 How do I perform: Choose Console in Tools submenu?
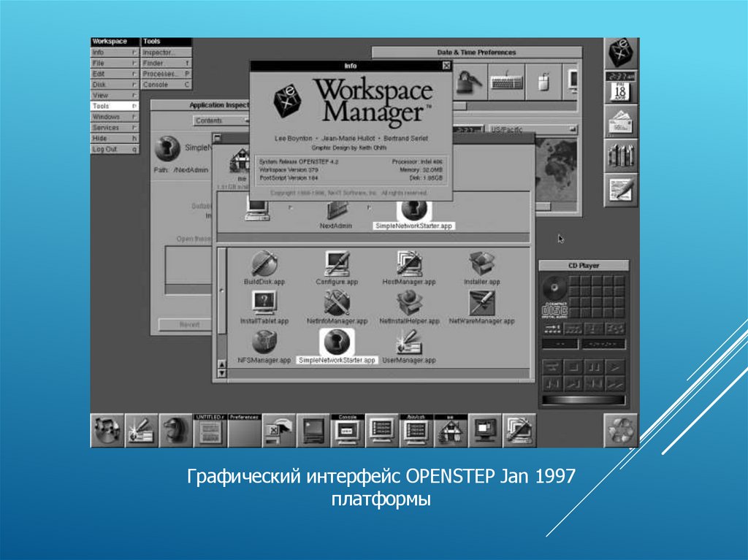pos(167,85)
